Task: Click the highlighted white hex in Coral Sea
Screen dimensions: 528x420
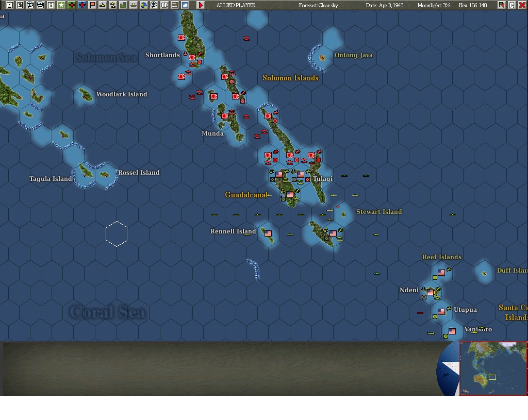Action: pos(117,234)
